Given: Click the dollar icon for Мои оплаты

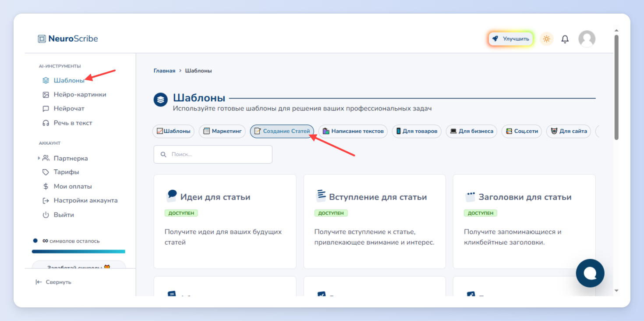Looking at the screenshot, I should (x=46, y=186).
